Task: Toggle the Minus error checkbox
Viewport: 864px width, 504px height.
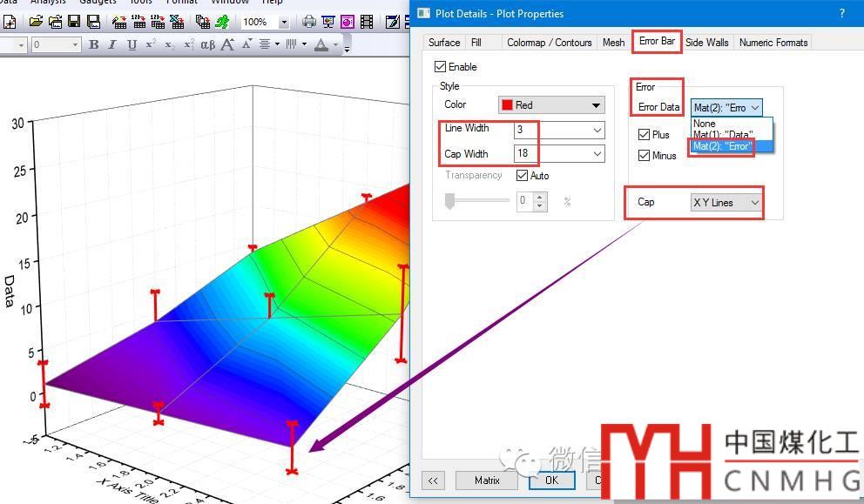Action: 644,156
